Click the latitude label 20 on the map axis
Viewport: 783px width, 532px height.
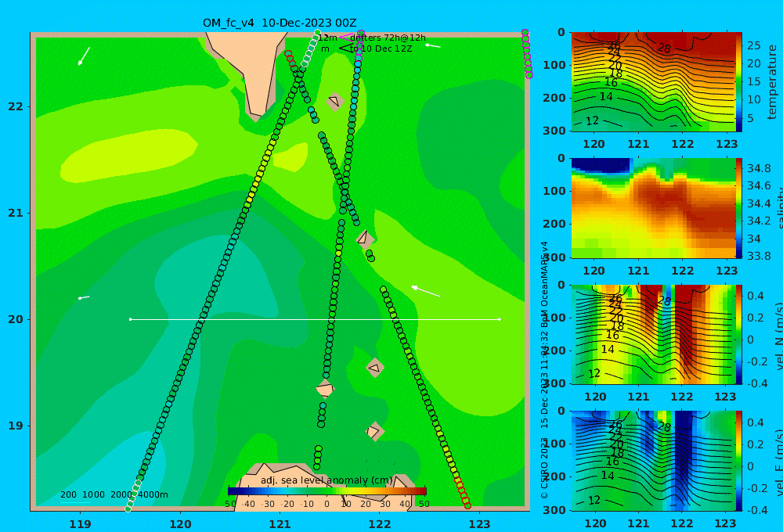(16, 319)
